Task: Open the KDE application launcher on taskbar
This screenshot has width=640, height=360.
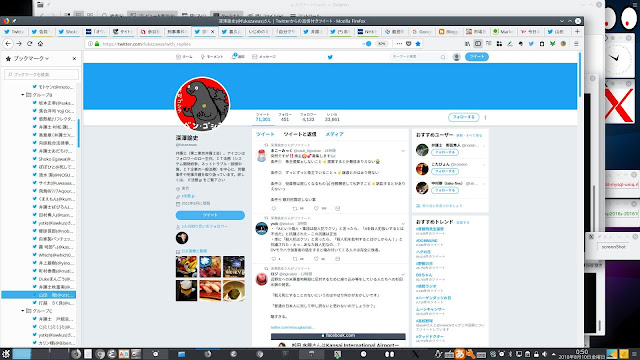Action: point(6,353)
